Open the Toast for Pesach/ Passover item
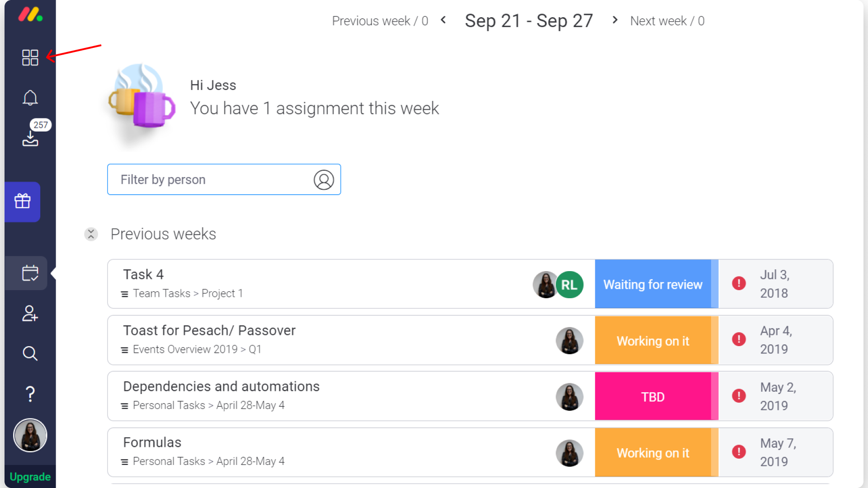The width and height of the screenshot is (868, 488). (x=209, y=330)
